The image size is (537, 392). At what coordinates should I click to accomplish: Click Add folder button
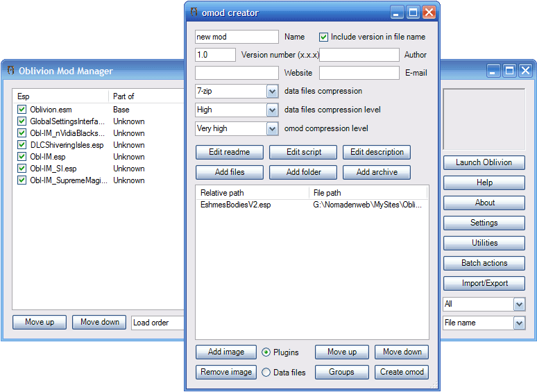click(303, 172)
